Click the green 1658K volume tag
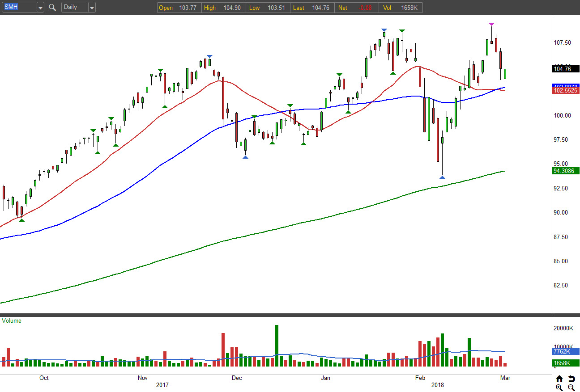Viewport: 580px width, 392px height. pyautogui.click(x=566, y=363)
